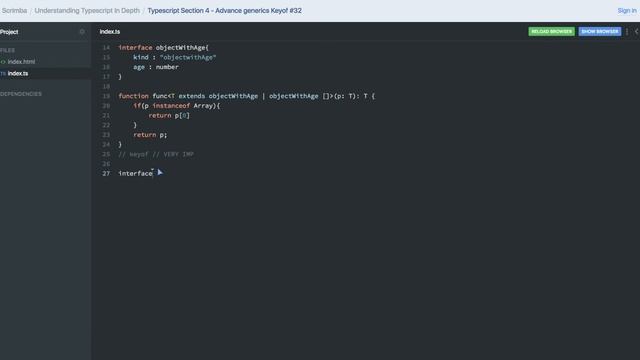Image resolution: width=640 pixels, height=360 pixels.
Task: Open Understanding Typescript In Depth breadcrumb
Action: point(87,11)
